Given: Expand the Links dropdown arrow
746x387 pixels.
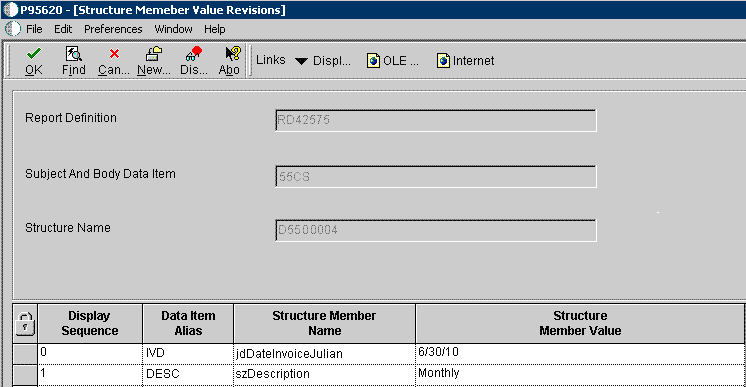Looking at the screenshot, I should [x=301, y=61].
